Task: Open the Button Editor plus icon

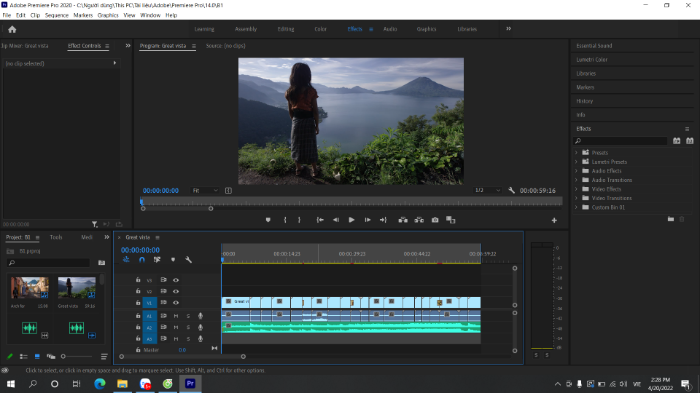Action: click(554, 220)
